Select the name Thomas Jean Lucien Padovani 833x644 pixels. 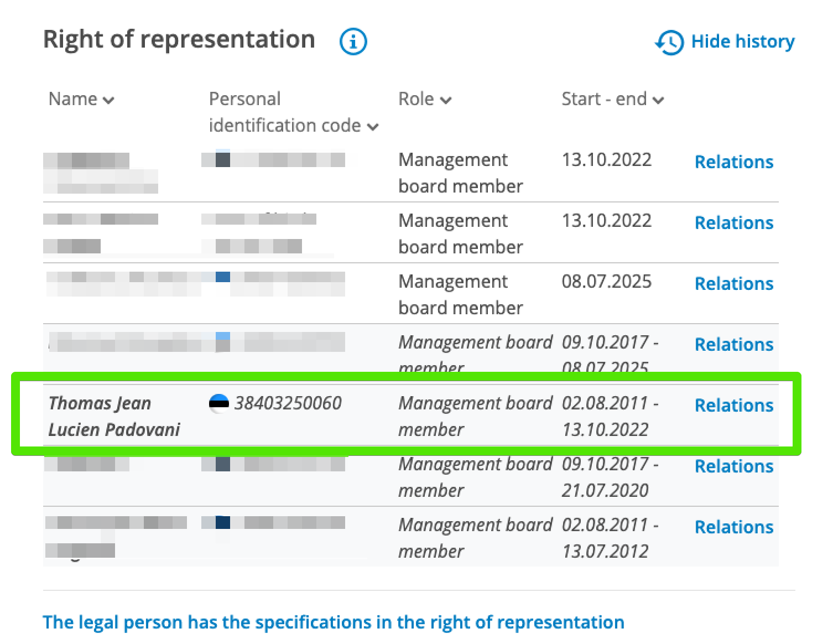click(114, 417)
